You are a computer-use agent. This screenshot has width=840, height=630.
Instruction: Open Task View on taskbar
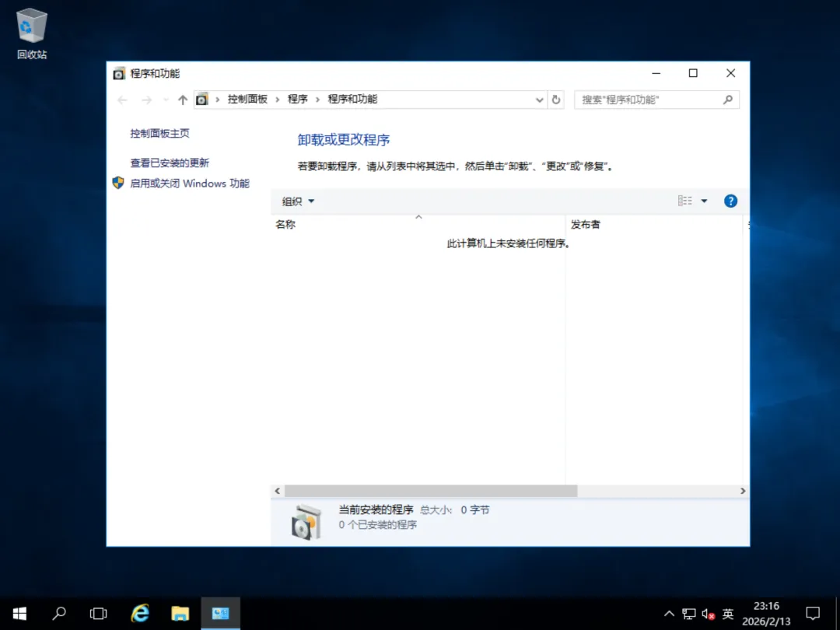(99, 614)
